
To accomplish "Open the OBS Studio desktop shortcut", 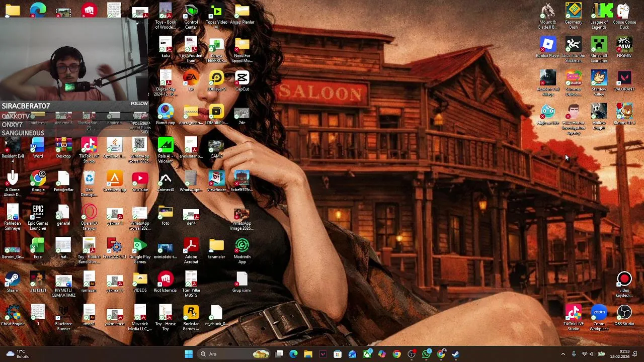I will [624, 315].
